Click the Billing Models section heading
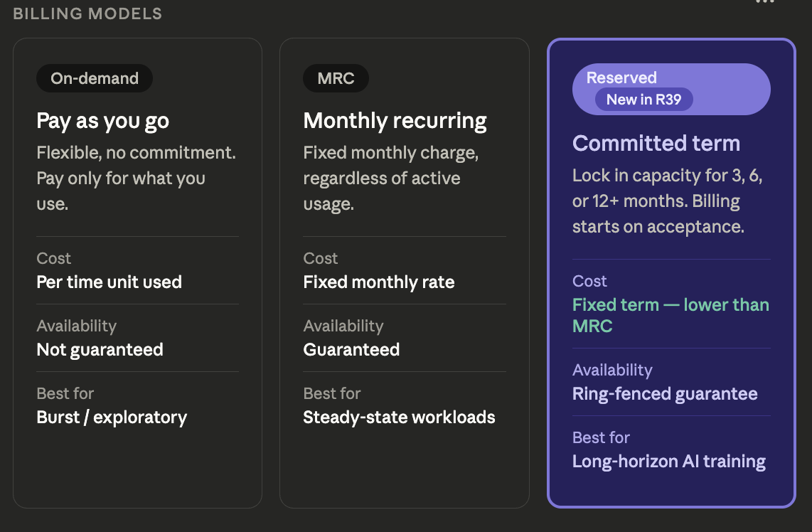This screenshot has height=532, width=812. [87, 14]
